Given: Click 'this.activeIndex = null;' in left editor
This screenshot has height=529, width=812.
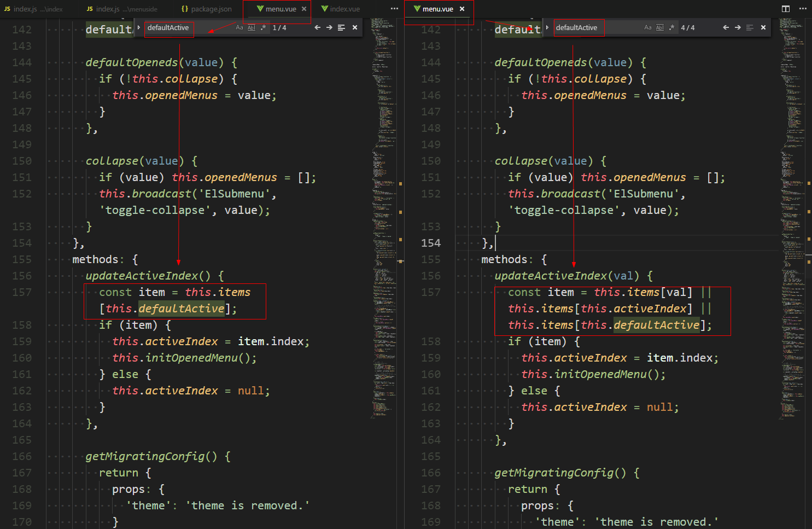Looking at the screenshot, I should click(191, 391).
